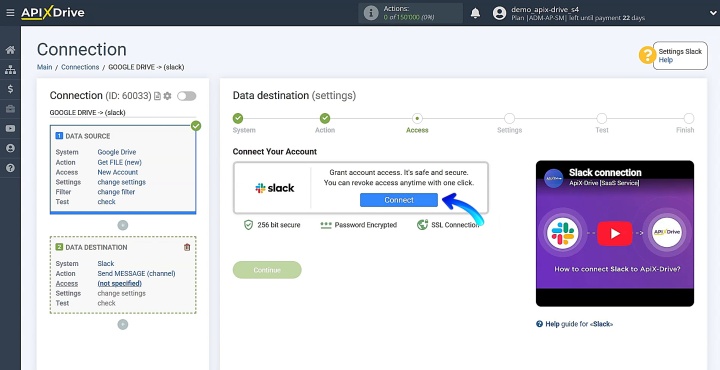Add a step below data destination
The height and width of the screenshot is (370, 720).
coord(123,325)
